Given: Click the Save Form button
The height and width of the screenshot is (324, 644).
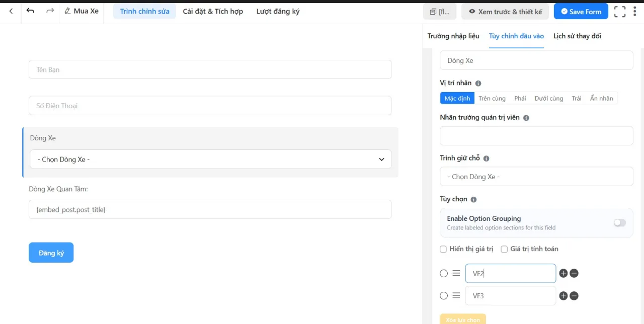Looking at the screenshot, I should coord(581,12).
